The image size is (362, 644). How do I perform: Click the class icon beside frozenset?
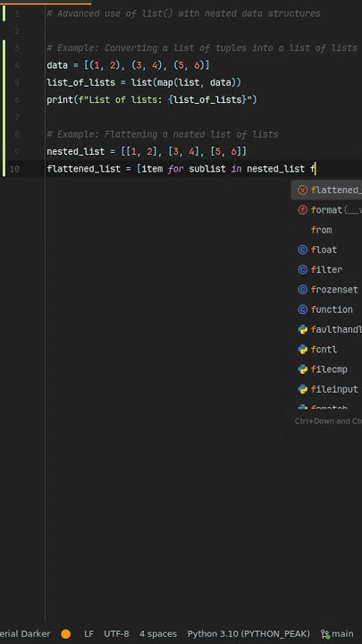pyautogui.click(x=302, y=290)
